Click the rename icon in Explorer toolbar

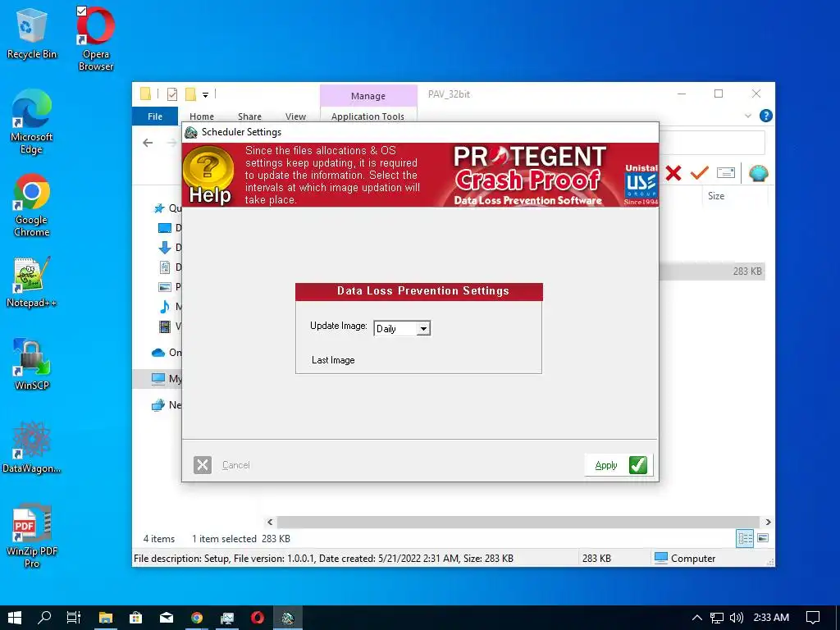[726, 173]
